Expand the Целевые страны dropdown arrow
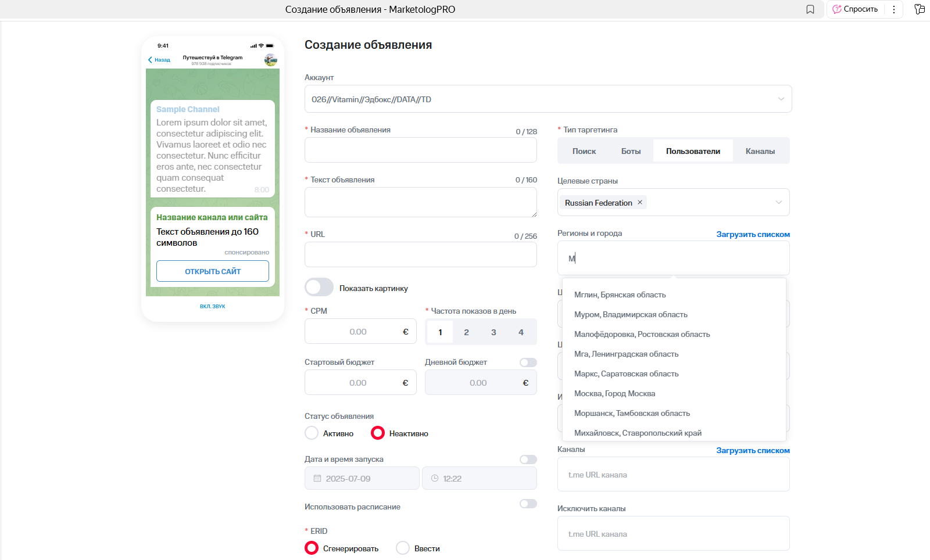The image size is (930, 560). pyautogui.click(x=778, y=203)
